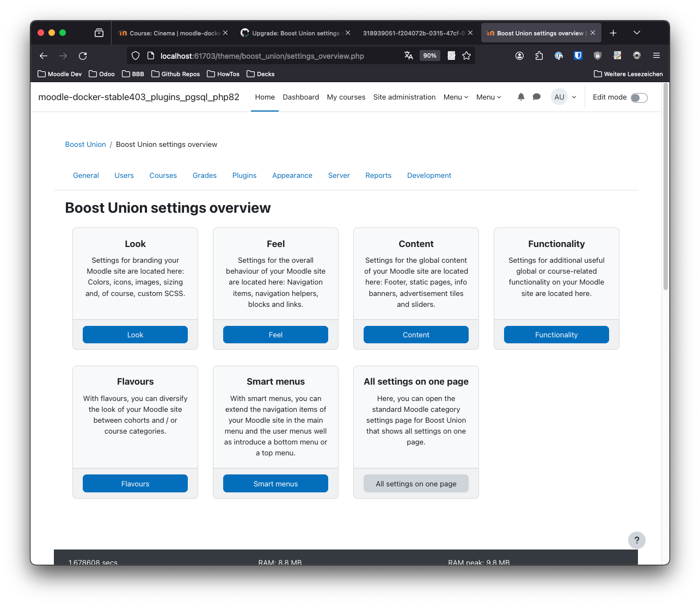Expand the second Menu dropdown in navbar
The height and width of the screenshot is (605, 700).
tap(489, 97)
